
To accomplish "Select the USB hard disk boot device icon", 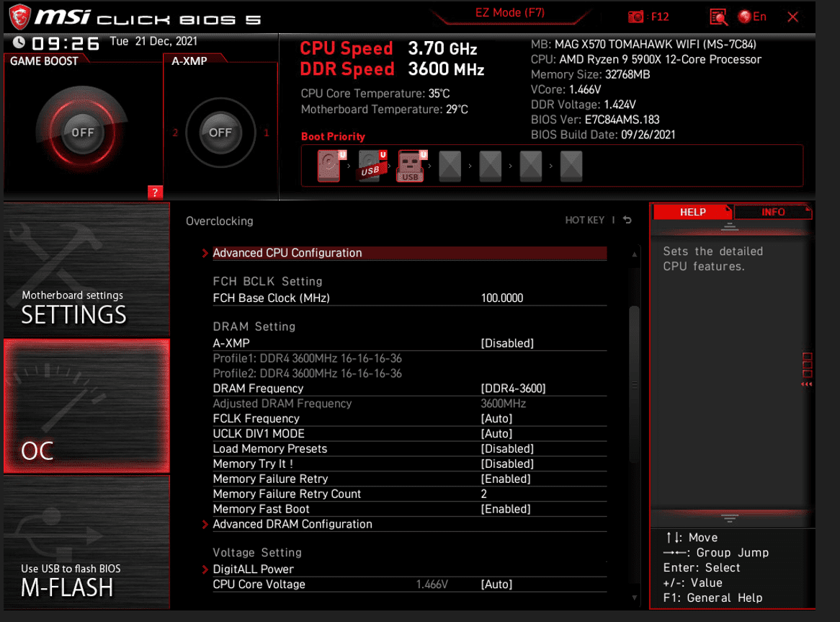I will click(370, 166).
